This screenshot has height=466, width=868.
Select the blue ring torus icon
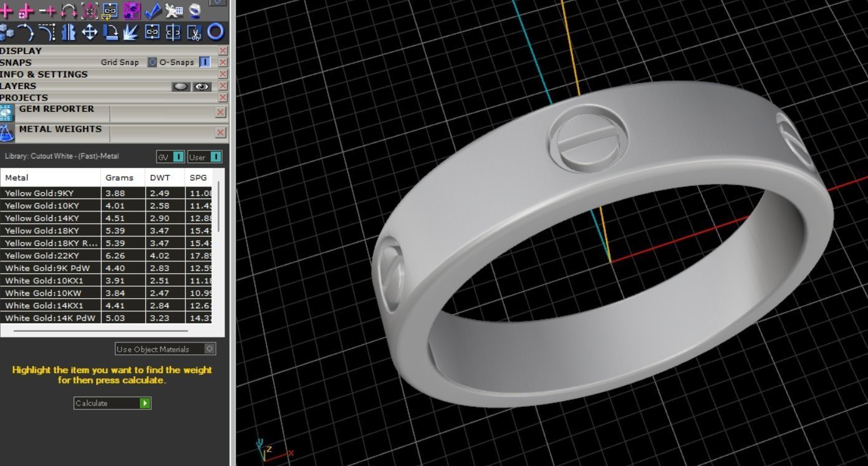point(215,31)
